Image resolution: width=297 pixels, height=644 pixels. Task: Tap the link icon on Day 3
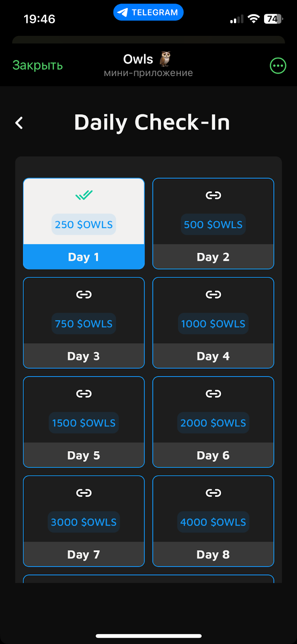(84, 295)
